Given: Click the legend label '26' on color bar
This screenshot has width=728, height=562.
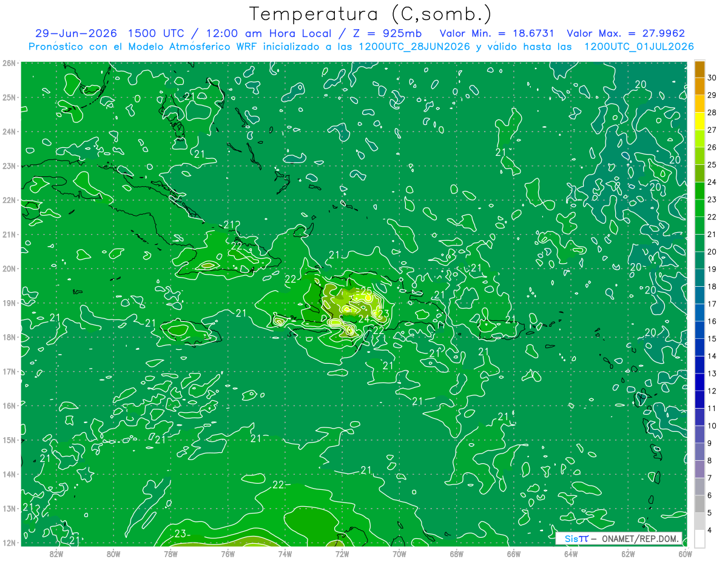Looking at the screenshot, I should 712,147.
